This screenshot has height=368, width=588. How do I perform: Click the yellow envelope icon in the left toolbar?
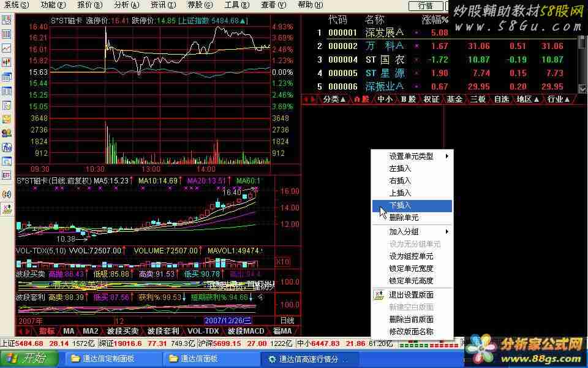coord(6,120)
